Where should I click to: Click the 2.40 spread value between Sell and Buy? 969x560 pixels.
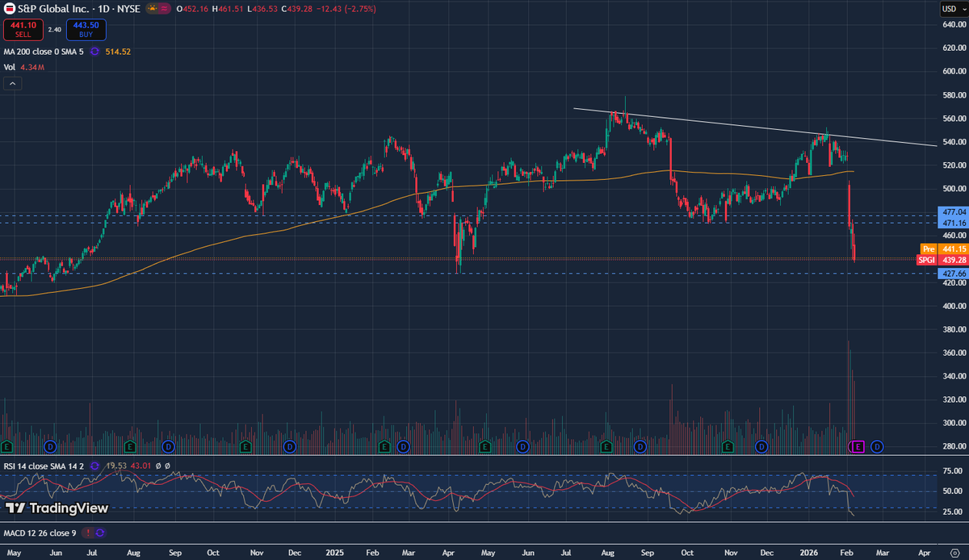55,30
